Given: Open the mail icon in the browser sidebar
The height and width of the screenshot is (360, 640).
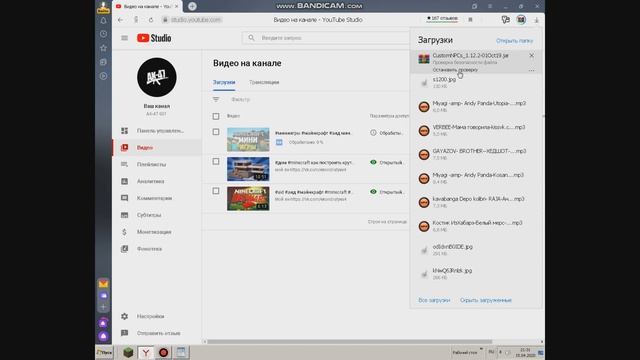Looking at the screenshot, I should pos(103,284).
